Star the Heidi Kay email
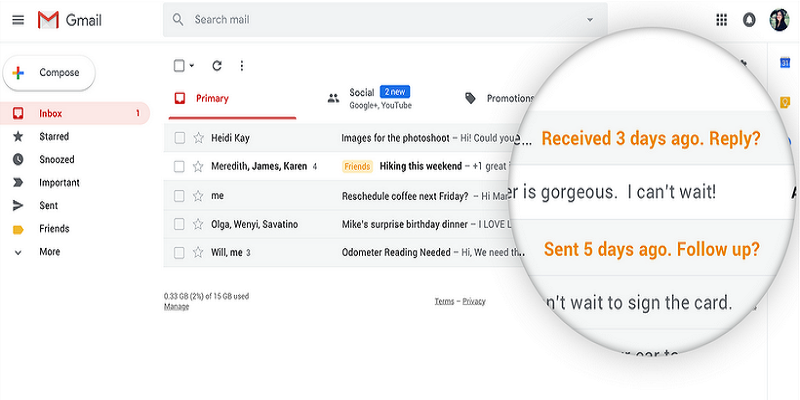800x400 pixels. [x=198, y=138]
